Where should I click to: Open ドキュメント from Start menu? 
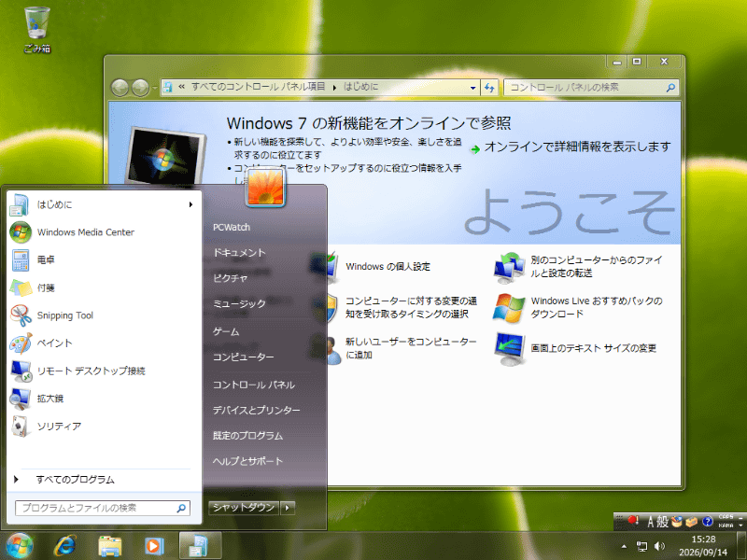coord(239,253)
